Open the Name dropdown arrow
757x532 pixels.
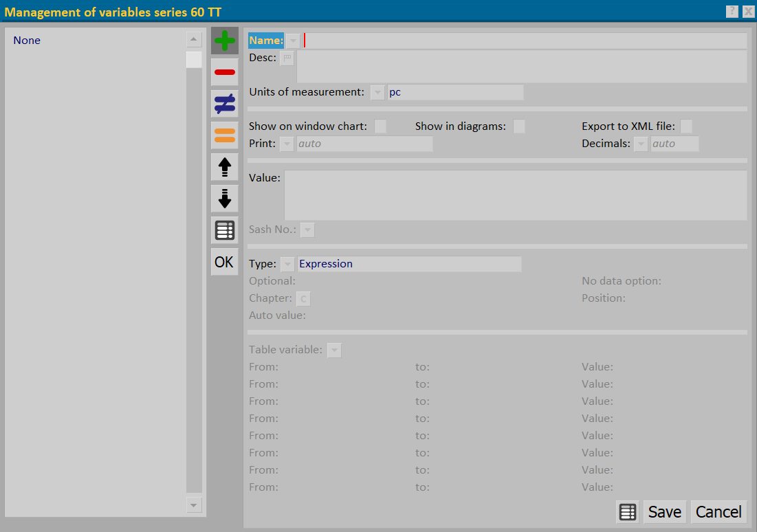point(293,41)
